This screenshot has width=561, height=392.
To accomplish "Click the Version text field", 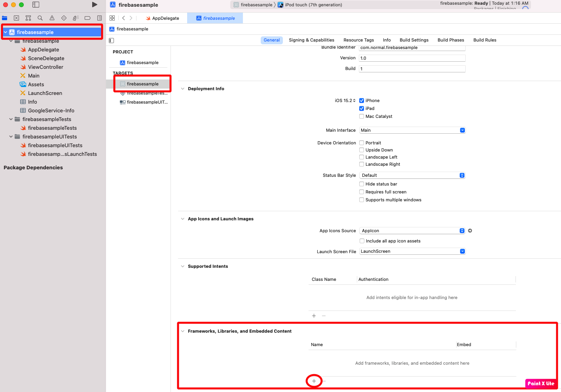I will pos(412,58).
